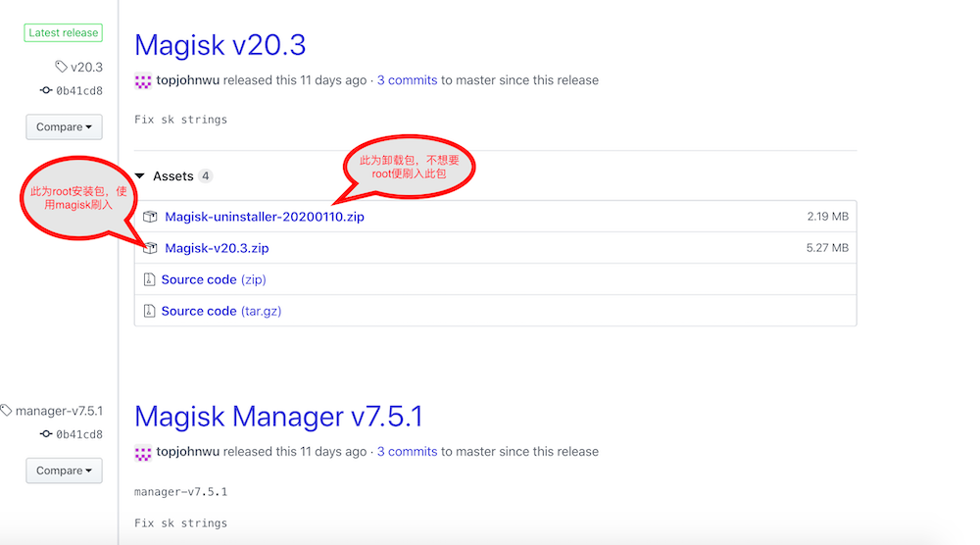Click topjohnwu avatar in Magisk Manager release
980x545 pixels.
pos(143,453)
